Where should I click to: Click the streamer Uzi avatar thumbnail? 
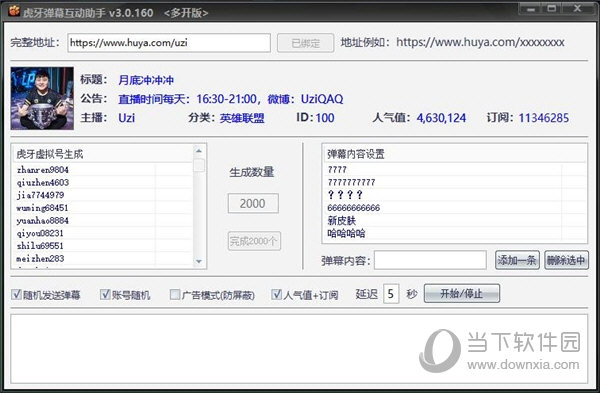[42, 98]
